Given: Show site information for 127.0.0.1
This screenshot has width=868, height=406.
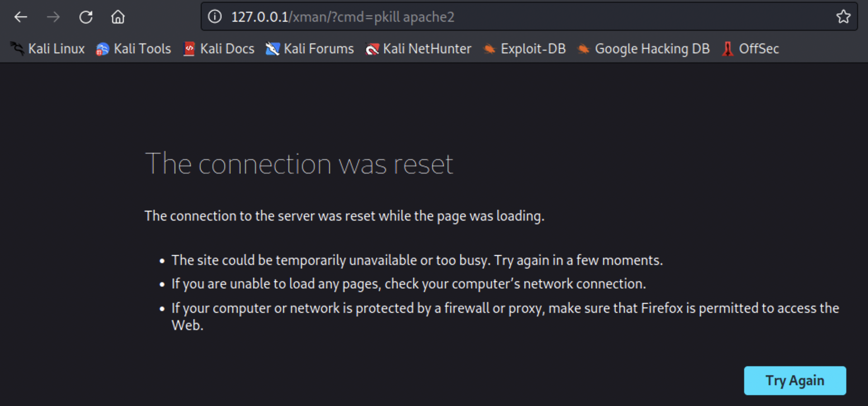Looking at the screenshot, I should pyautogui.click(x=215, y=17).
